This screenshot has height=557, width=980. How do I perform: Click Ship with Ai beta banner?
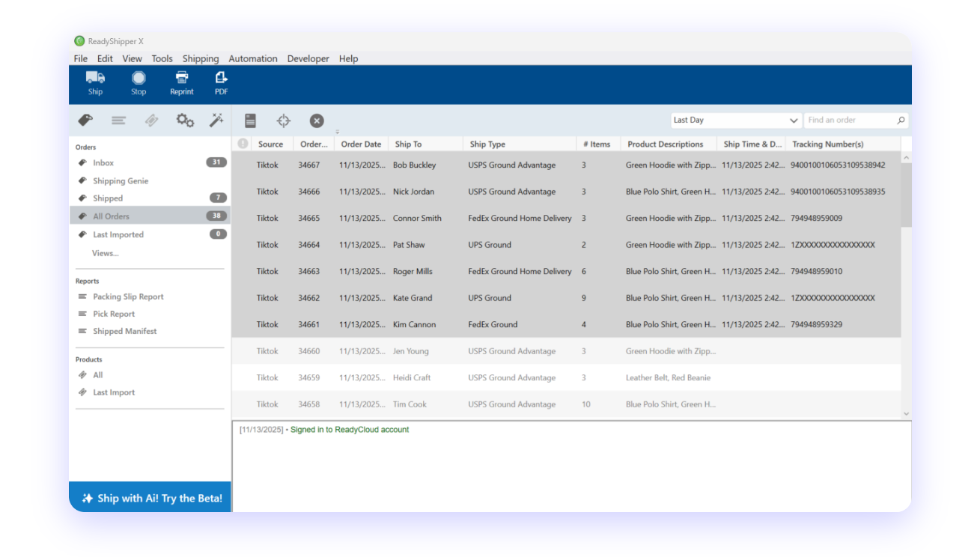(150, 498)
